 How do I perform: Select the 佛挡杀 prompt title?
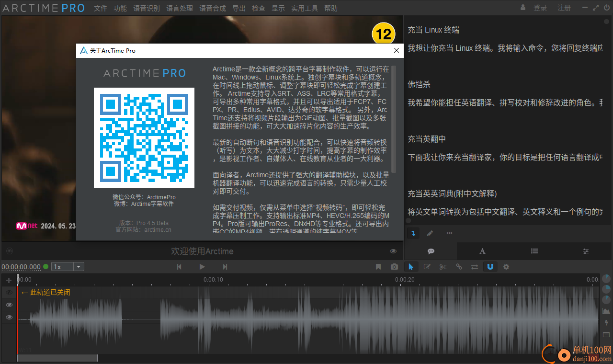tap(419, 84)
